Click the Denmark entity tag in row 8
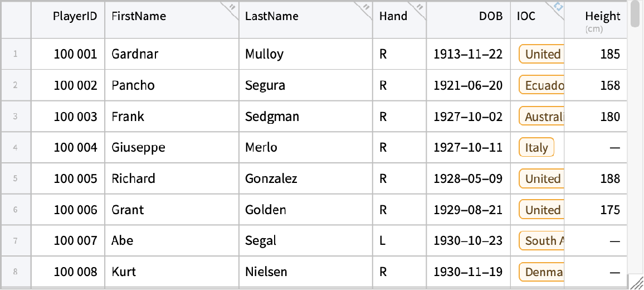644x290 pixels. pyautogui.click(x=543, y=272)
